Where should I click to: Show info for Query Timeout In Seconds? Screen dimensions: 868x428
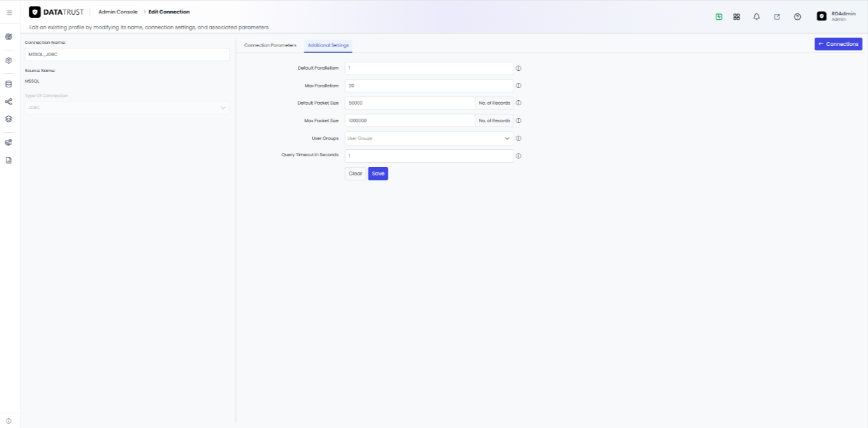coord(519,156)
